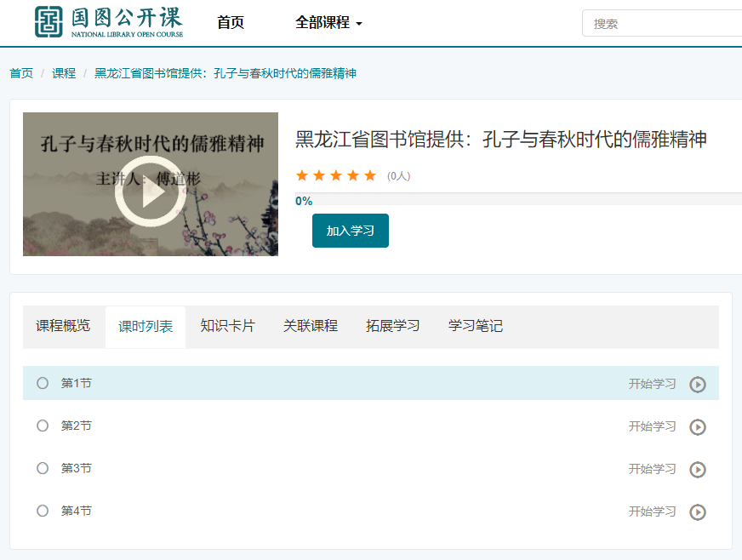The height and width of the screenshot is (560, 742).
Task: Click the course title breadcrumb link
Action: pos(225,73)
